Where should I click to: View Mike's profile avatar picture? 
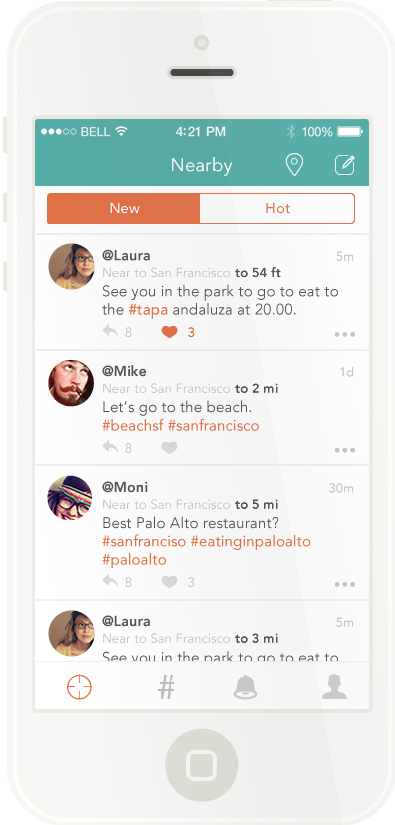71,383
